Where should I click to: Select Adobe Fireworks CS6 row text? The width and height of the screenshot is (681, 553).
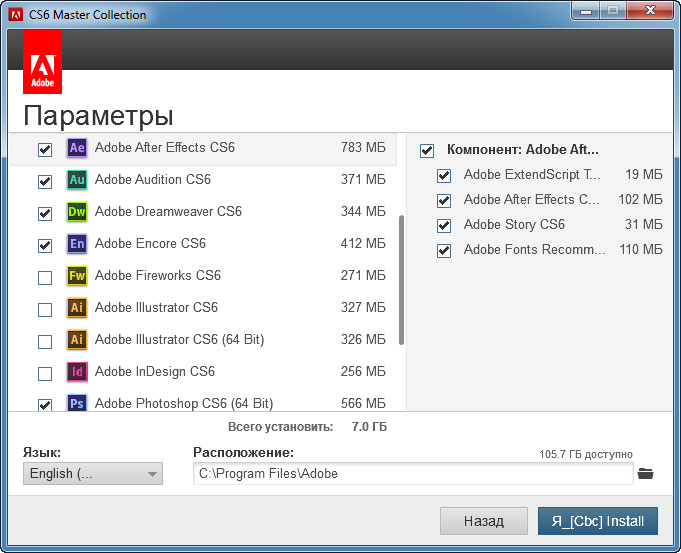tap(158, 275)
